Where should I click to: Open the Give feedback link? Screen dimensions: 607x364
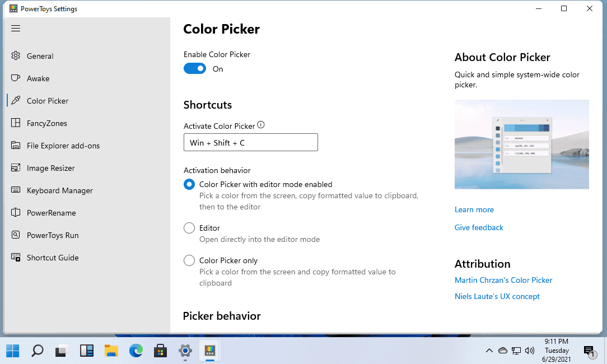[x=479, y=228]
